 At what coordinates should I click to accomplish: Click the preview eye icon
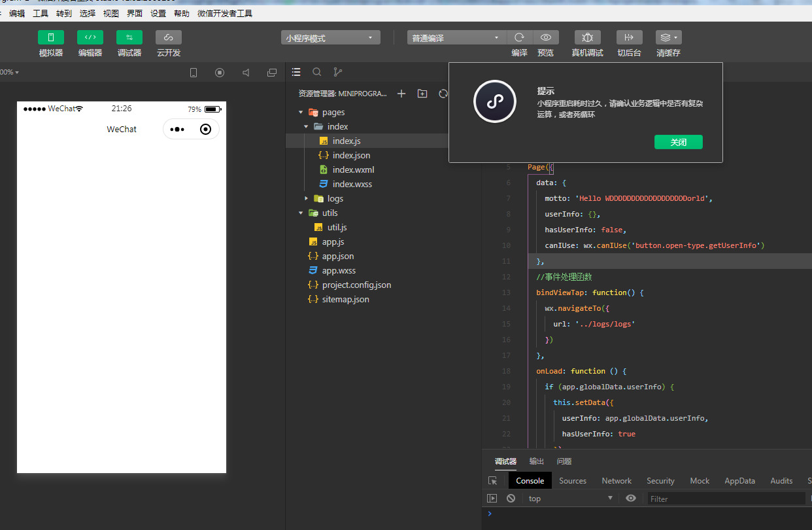point(546,37)
